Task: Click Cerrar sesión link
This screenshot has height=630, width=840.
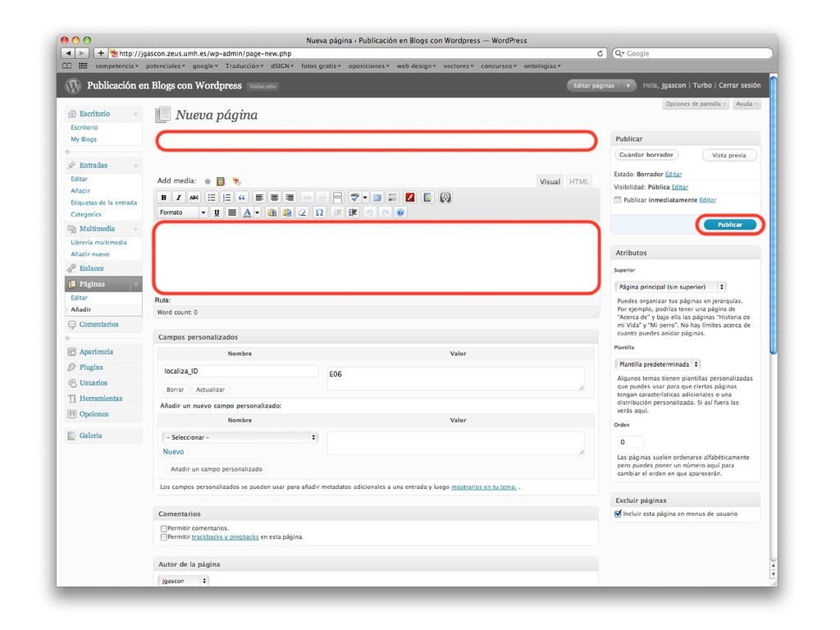Action: click(739, 85)
